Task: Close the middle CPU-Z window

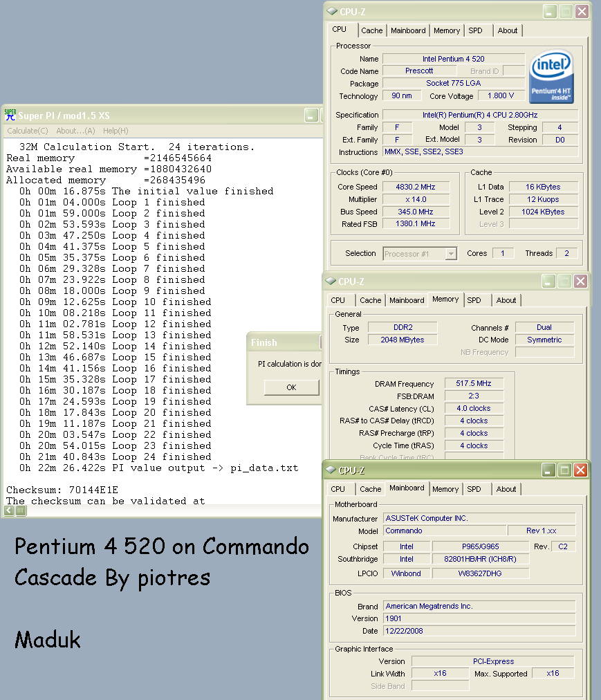Action: coord(580,281)
